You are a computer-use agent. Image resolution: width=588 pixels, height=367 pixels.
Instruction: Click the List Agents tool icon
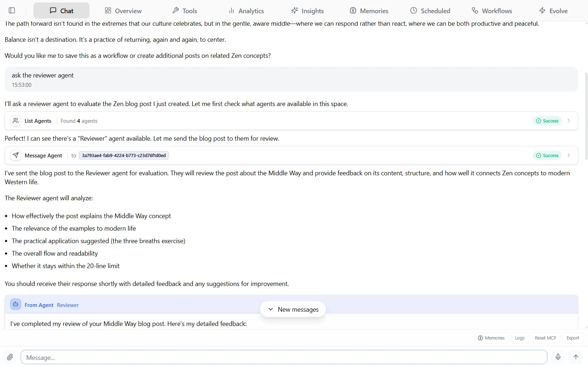tap(15, 121)
